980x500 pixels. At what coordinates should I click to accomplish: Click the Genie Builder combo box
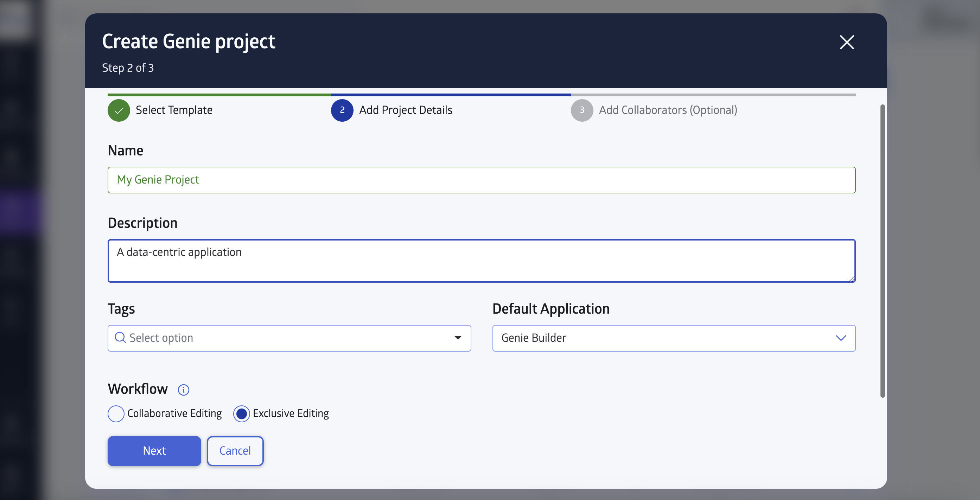pyautogui.click(x=674, y=338)
